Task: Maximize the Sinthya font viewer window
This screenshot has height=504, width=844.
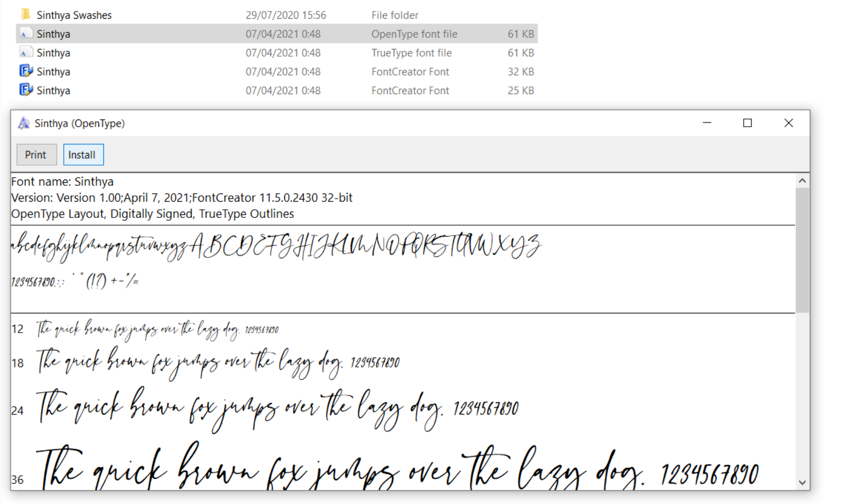Action: (747, 123)
